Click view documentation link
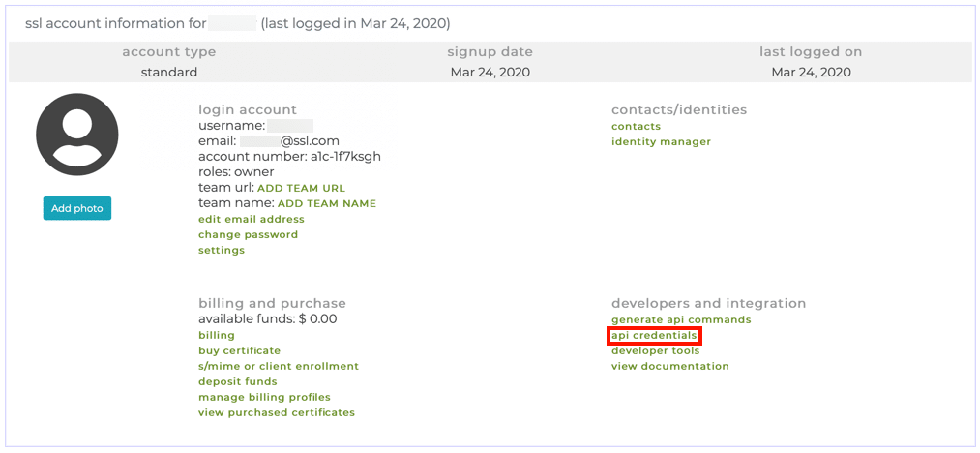The width and height of the screenshot is (980, 453). [x=669, y=366]
